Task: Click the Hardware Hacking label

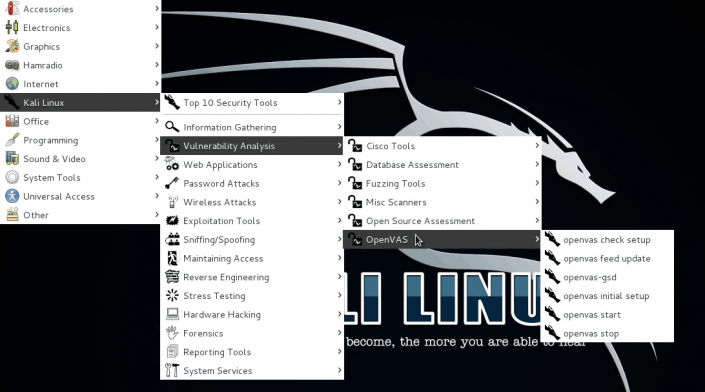Action: pyautogui.click(x=222, y=315)
